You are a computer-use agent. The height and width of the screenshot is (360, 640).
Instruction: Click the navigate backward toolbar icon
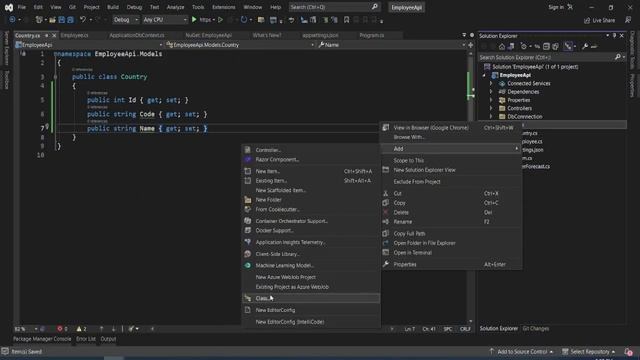pos(12,20)
